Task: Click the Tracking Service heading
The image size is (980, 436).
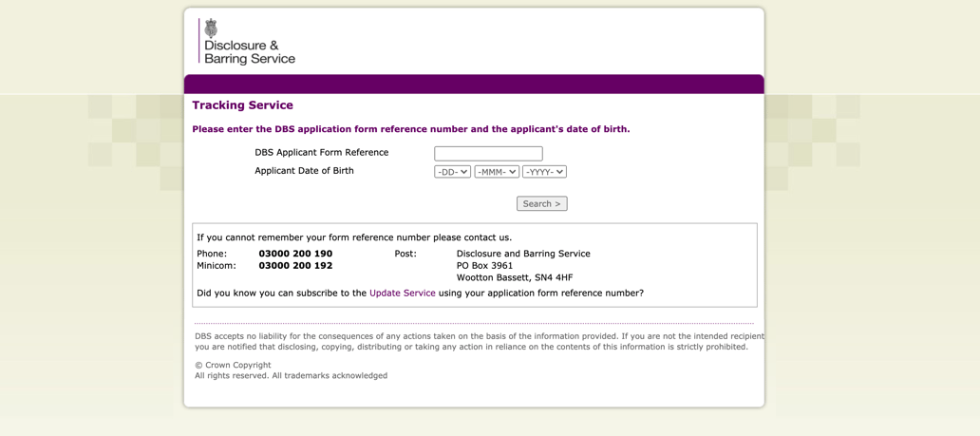Action: 242,105
